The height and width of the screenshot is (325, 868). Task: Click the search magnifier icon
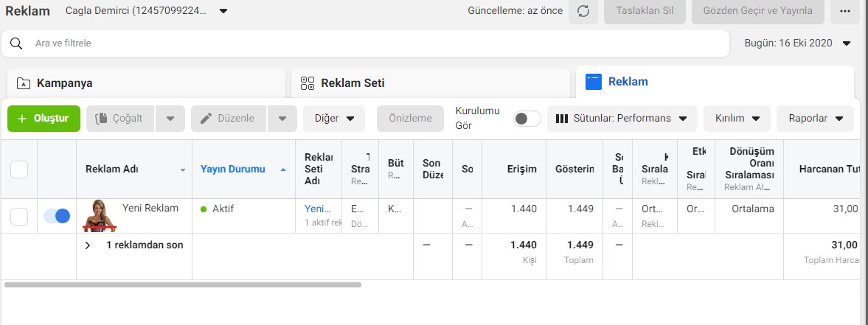pos(16,43)
